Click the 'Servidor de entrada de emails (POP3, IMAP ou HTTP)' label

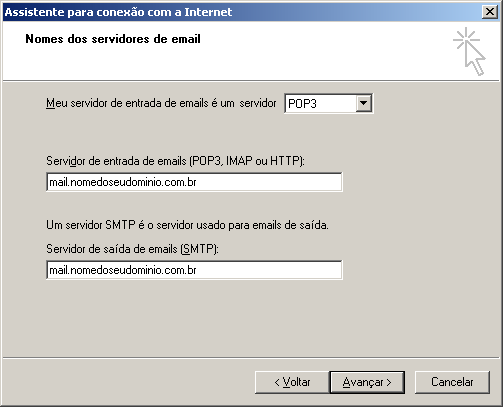pos(175,161)
